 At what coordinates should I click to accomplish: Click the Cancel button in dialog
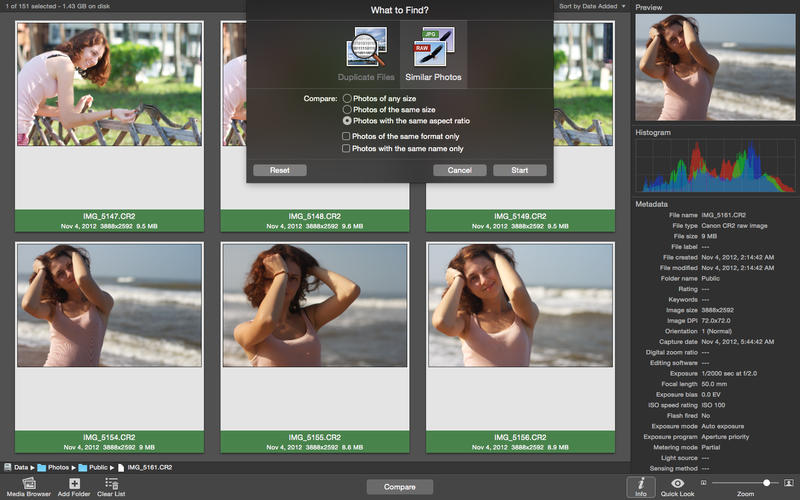point(459,170)
